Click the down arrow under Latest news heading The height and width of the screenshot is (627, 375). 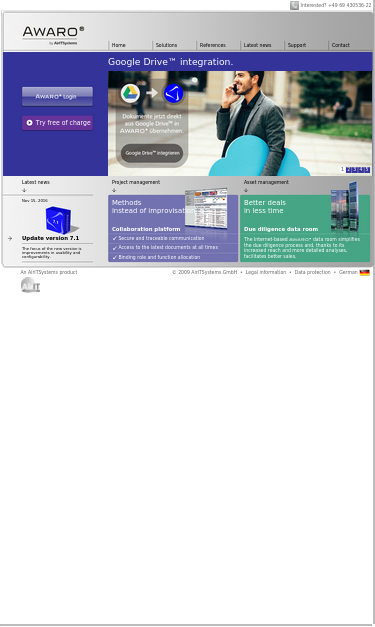[24, 190]
